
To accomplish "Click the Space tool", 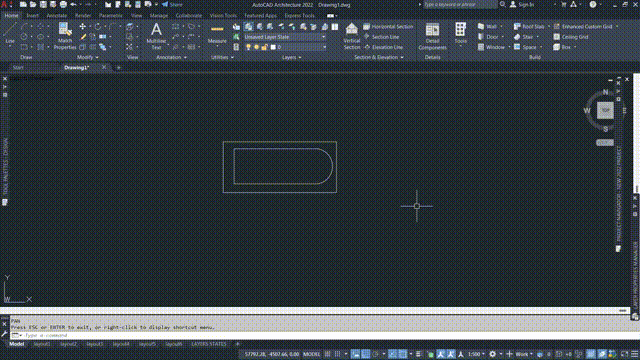I will [x=525, y=47].
